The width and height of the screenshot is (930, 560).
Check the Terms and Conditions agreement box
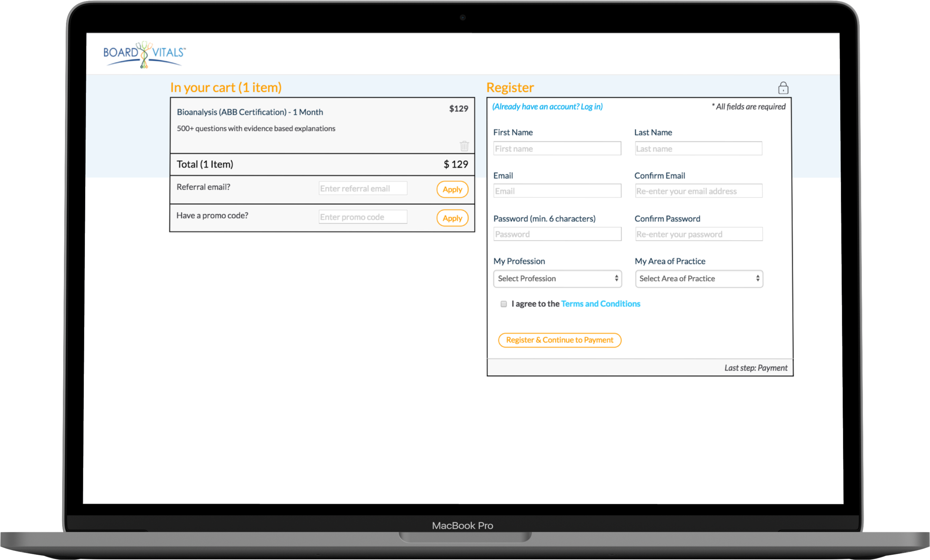[503, 304]
